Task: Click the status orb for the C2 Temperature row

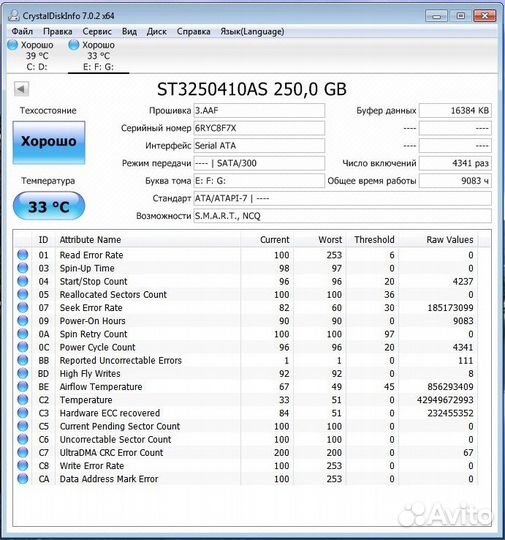Action: [23, 400]
